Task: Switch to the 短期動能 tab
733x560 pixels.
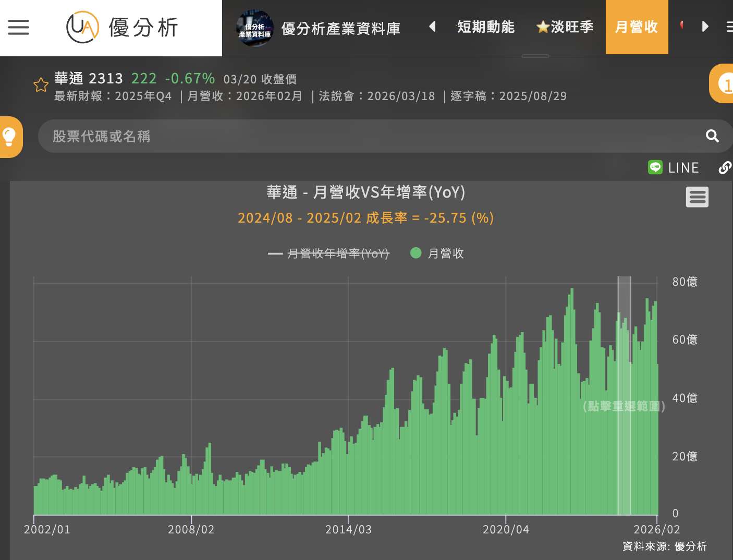Action: (x=485, y=27)
